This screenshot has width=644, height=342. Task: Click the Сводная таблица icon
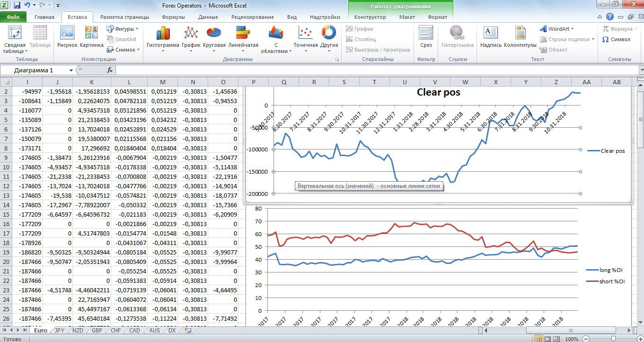pyautogui.click(x=15, y=39)
